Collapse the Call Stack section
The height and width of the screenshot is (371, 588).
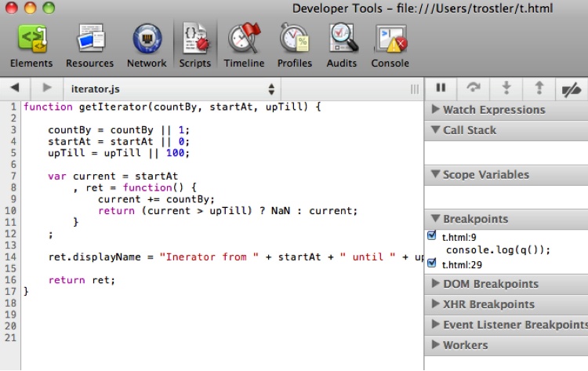506,130
